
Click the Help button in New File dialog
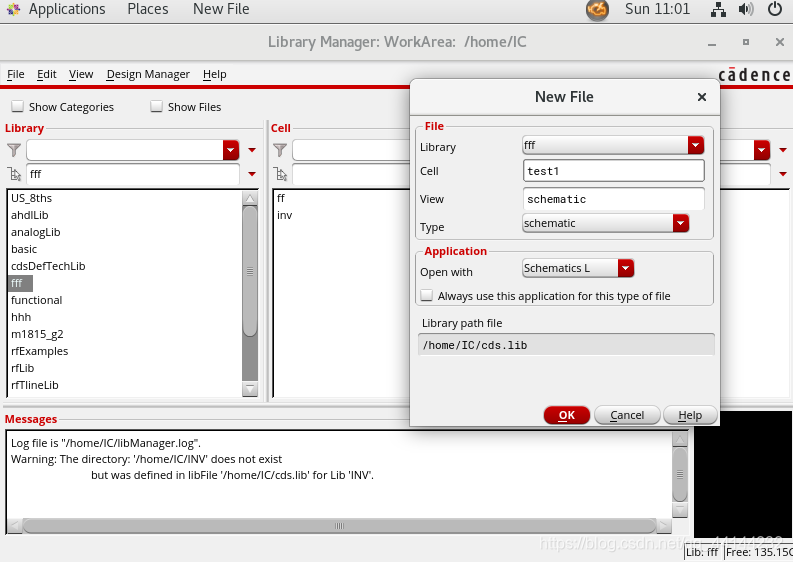[x=690, y=415]
